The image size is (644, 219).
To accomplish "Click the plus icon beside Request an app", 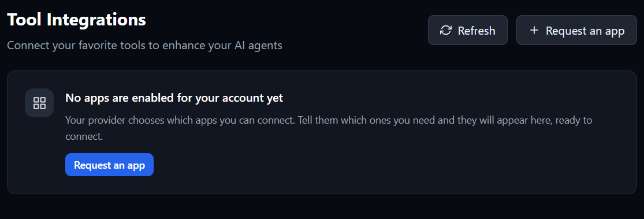I will [534, 31].
